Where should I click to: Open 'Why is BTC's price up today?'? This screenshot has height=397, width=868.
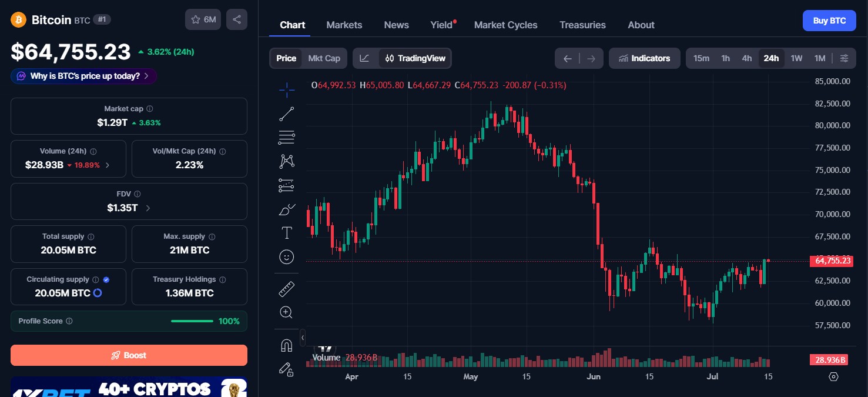tap(83, 76)
